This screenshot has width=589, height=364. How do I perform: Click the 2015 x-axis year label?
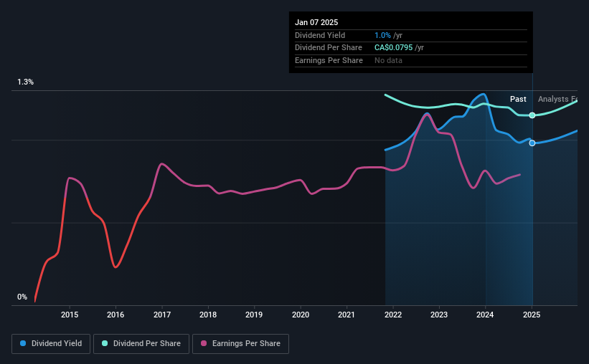point(70,315)
